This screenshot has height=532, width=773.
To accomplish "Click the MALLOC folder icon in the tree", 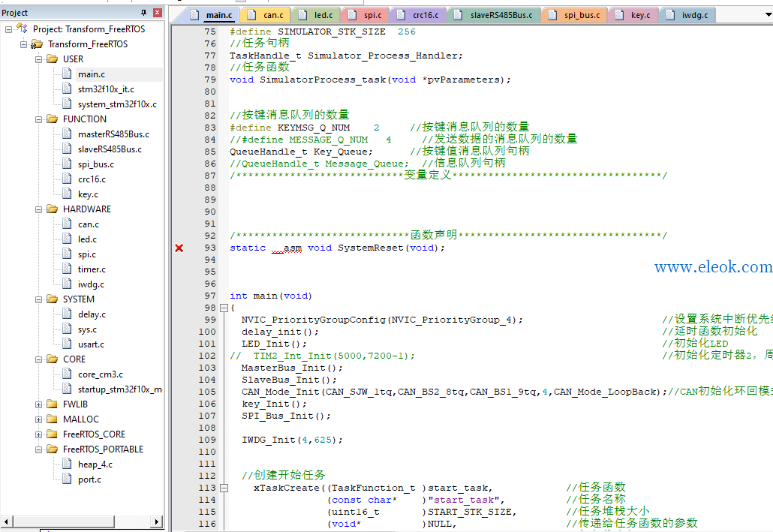I will point(53,419).
